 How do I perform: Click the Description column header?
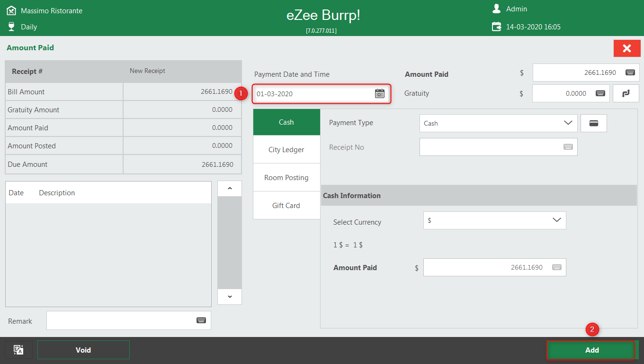click(57, 193)
